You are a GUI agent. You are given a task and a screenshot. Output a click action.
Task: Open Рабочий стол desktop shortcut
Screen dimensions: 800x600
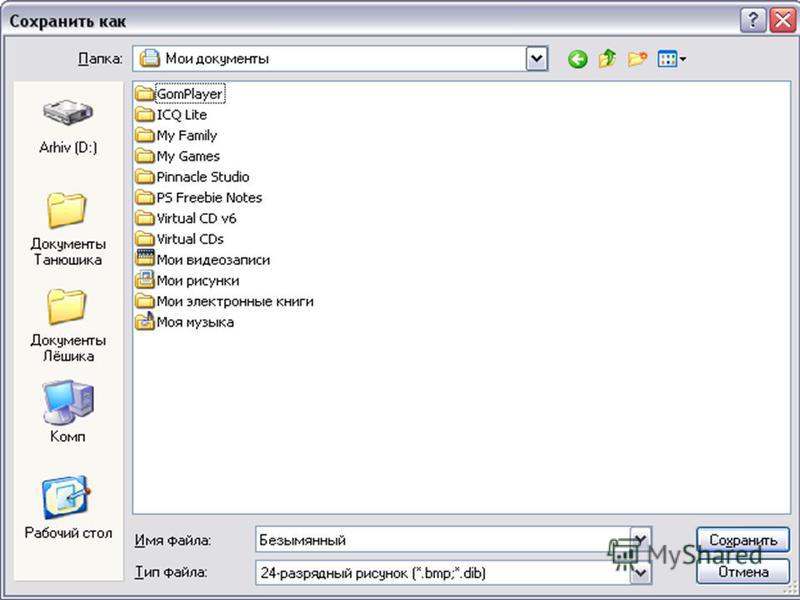pyautogui.click(x=68, y=508)
